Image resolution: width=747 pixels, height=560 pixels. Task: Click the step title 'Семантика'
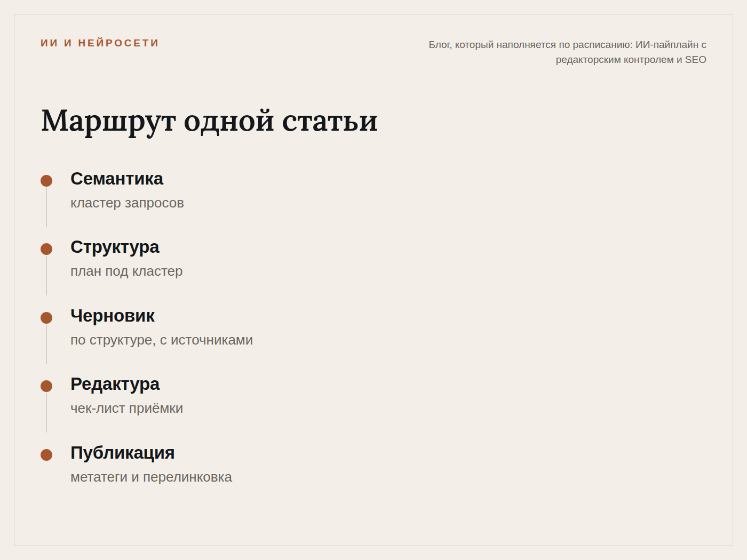[117, 179]
